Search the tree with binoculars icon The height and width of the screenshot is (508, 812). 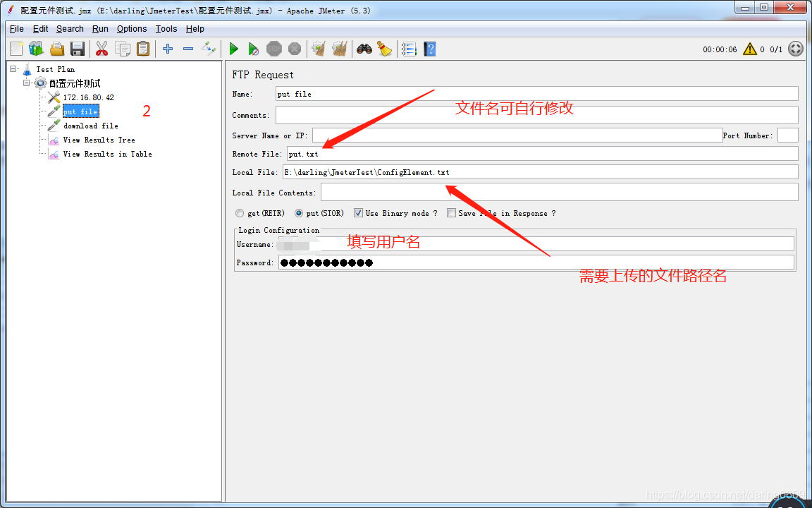[364, 49]
